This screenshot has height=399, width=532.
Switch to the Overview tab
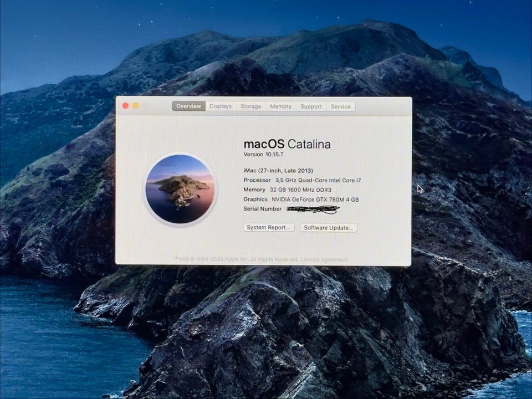[188, 106]
